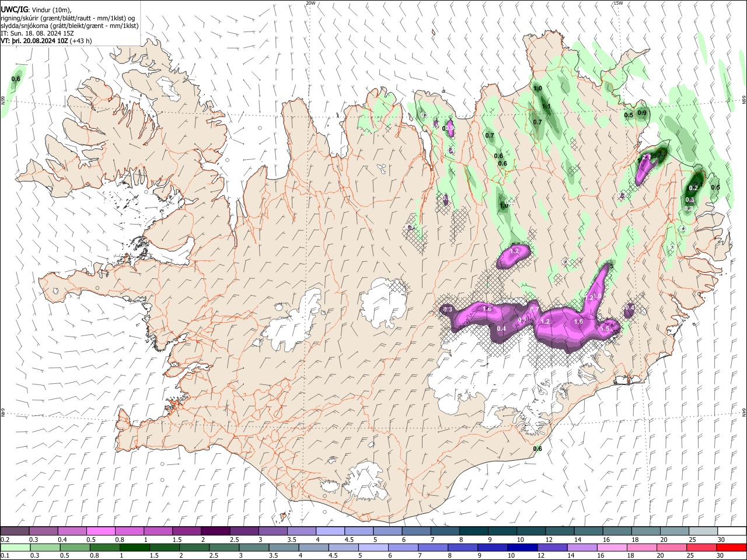Pick the medium green 0.5 swatch in the lower legend
The width and height of the screenshot is (747, 560).
(x=75, y=547)
